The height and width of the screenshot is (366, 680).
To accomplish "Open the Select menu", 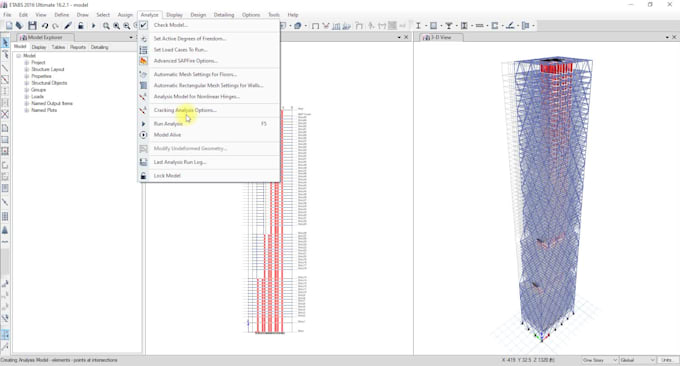I will [103, 15].
